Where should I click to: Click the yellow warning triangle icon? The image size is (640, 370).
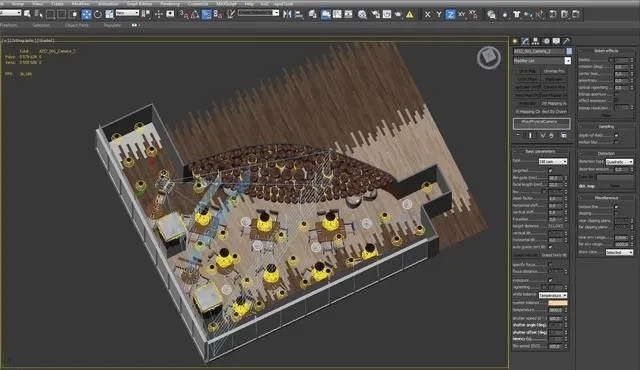click(x=409, y=15)
